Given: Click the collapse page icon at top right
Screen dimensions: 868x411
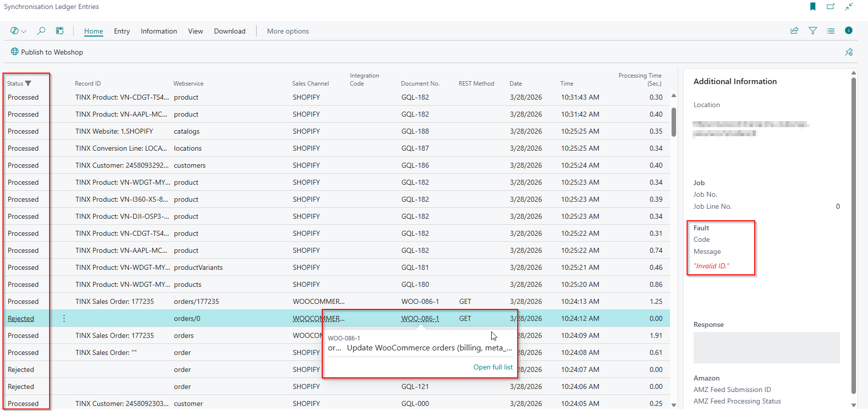Looking at the screenshot, I should 849,7.
